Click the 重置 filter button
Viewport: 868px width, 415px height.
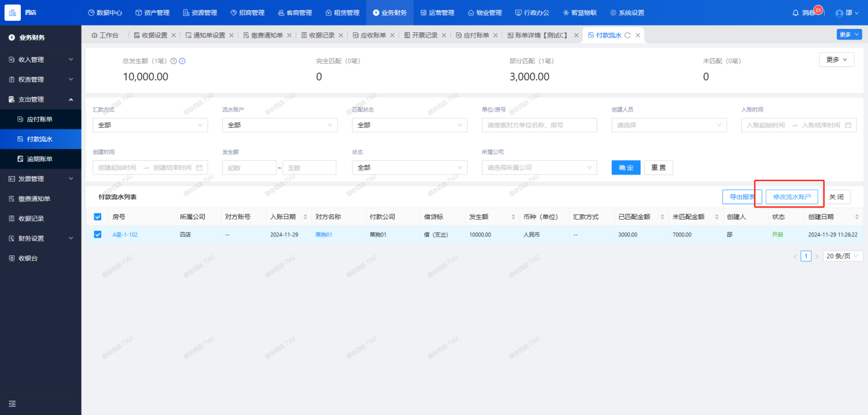(x=659, y=168)
